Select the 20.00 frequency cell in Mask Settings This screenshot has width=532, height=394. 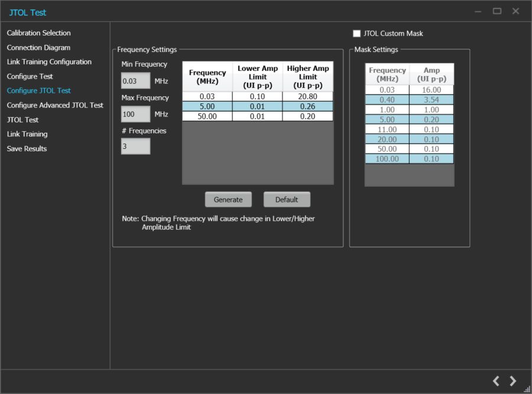pos(387,139)
